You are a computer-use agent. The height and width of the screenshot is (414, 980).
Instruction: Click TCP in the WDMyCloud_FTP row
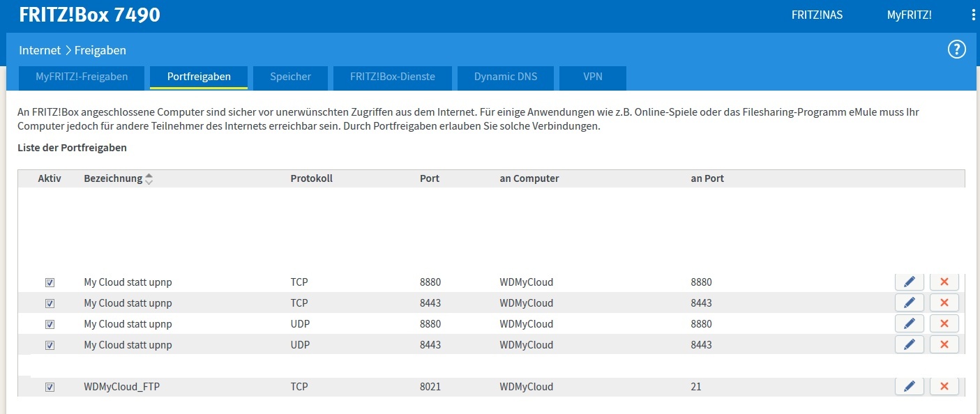pos(299,387)
